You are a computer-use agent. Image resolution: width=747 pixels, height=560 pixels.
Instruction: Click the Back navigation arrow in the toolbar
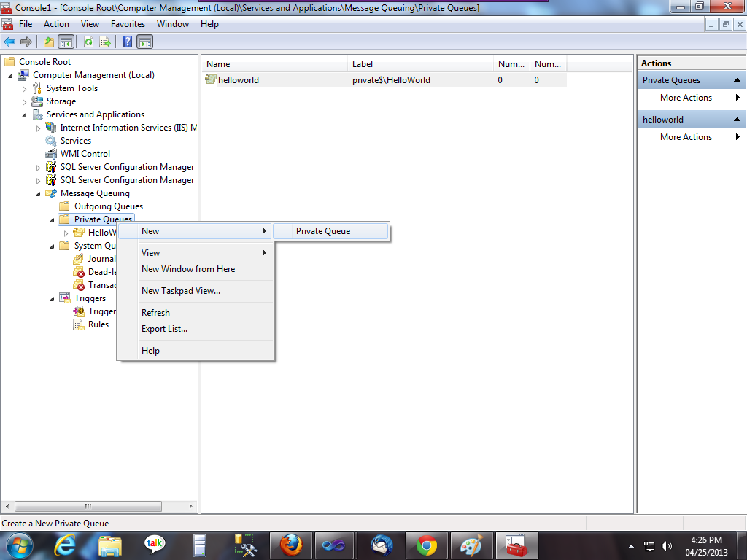click(x=10, y=42)
